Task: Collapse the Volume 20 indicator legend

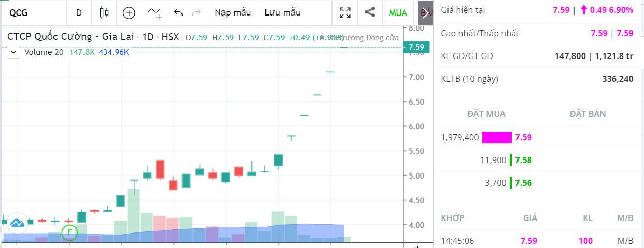Action: coord(13,52)
